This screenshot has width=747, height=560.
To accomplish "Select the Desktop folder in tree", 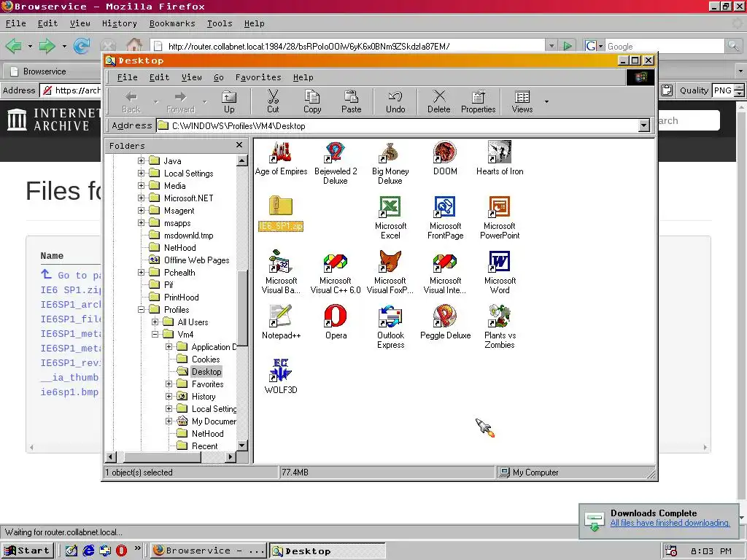I will tap(206, 371).
